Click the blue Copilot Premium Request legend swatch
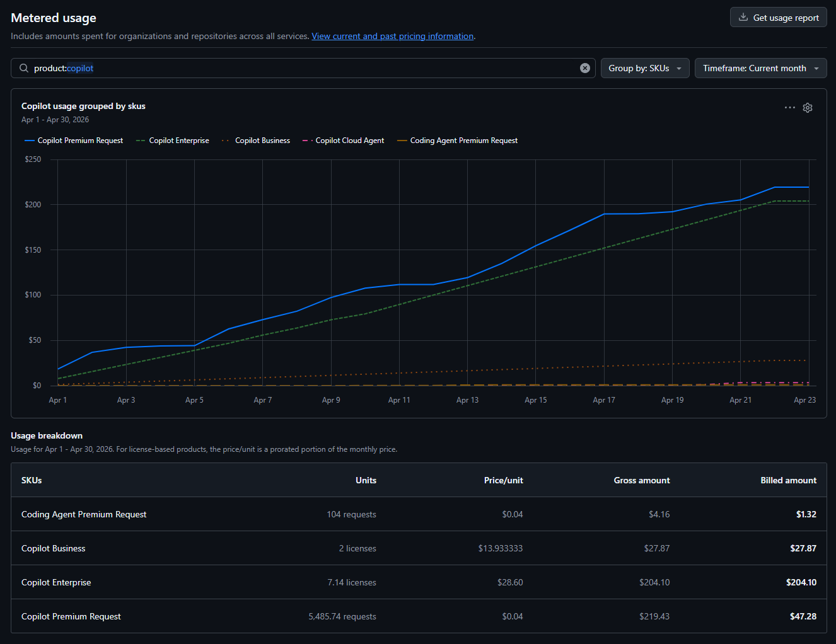 coord(30,141)
